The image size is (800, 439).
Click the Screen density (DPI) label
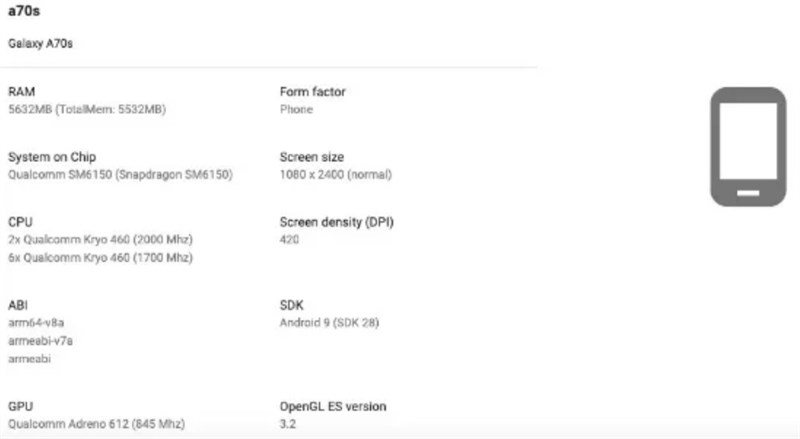click(x=337, y=222)
